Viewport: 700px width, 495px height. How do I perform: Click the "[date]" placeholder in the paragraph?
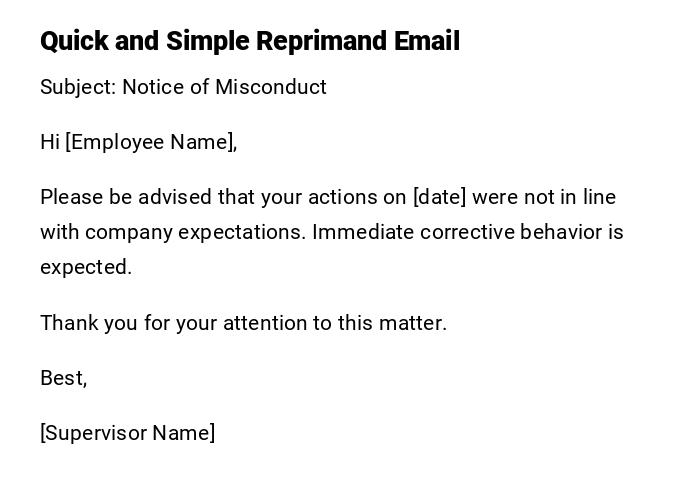(439, 197)
